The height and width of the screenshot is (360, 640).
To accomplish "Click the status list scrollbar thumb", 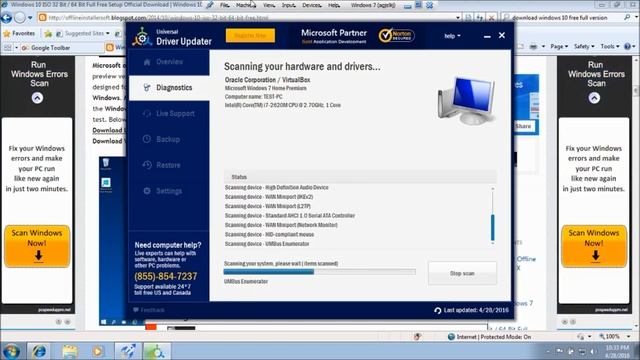I will pyautogui.click(x=493, y=227).
